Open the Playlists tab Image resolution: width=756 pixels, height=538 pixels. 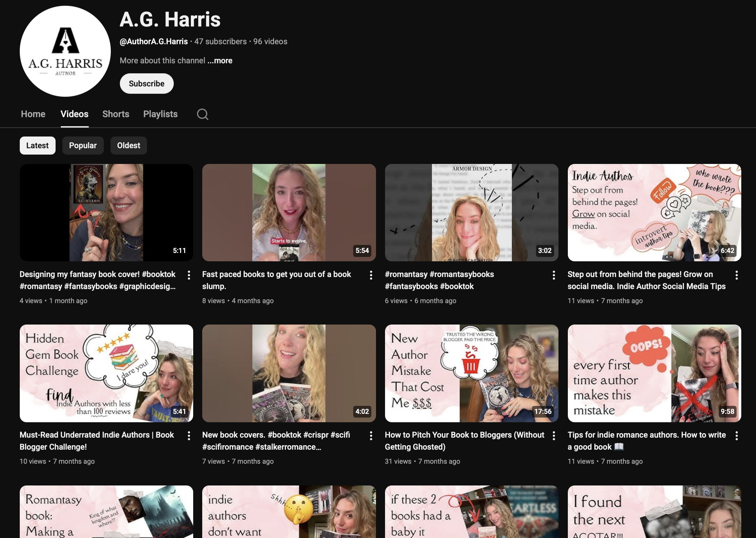click(x=160, y=114)
